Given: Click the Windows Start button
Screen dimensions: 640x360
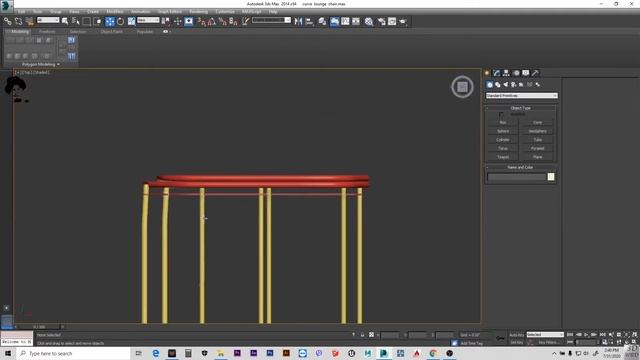Looking at the screenshot, I should pyautogui.click(x=8, y=353).
